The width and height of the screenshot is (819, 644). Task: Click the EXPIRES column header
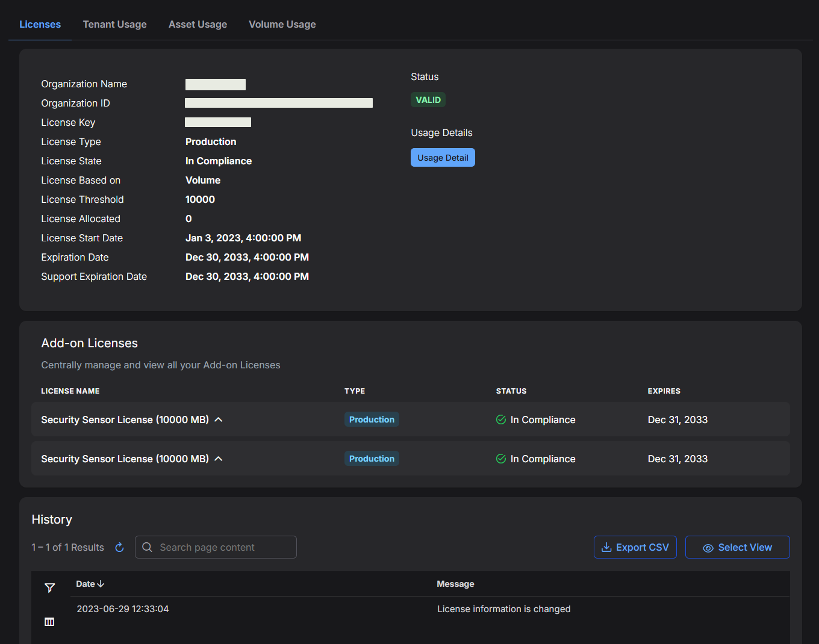pos(664,391)
